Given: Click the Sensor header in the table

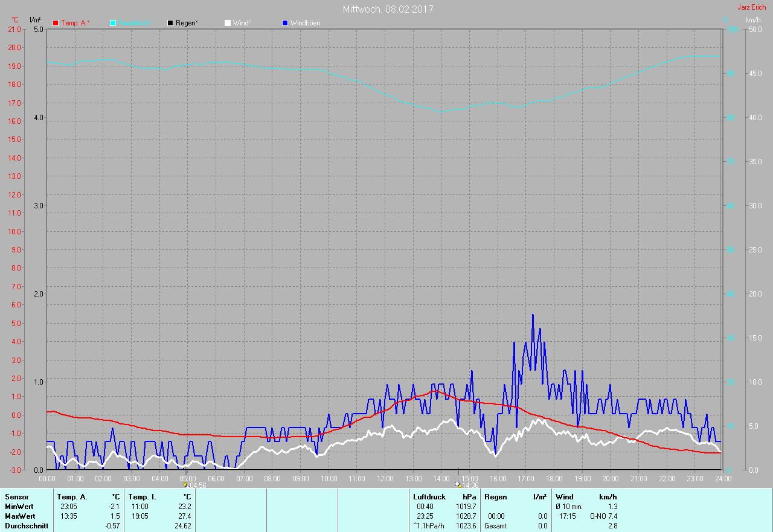Looking at the screenshot, I should (x=16, y=496).
